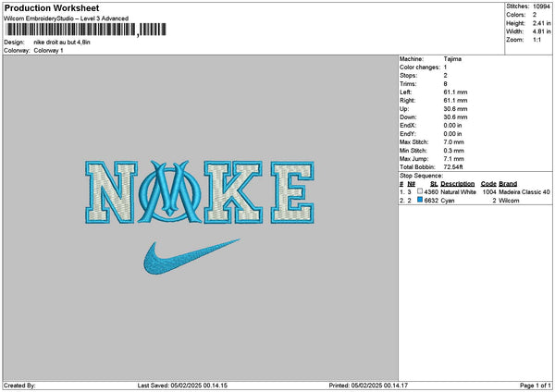Click the 'EndY:' label
The image size is (555, 392).
408,134
